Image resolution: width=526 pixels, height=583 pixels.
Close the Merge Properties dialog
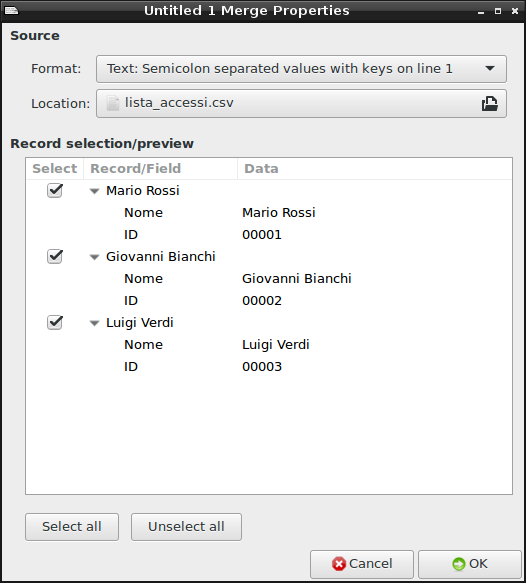click(x=515, y=11)
